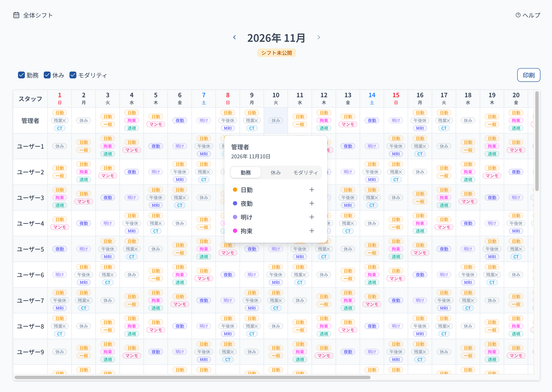The height and width of the screenshot is (392, 552).
Task: Click the horizontal scrollbar of the shift table
Action: point(192,377)
